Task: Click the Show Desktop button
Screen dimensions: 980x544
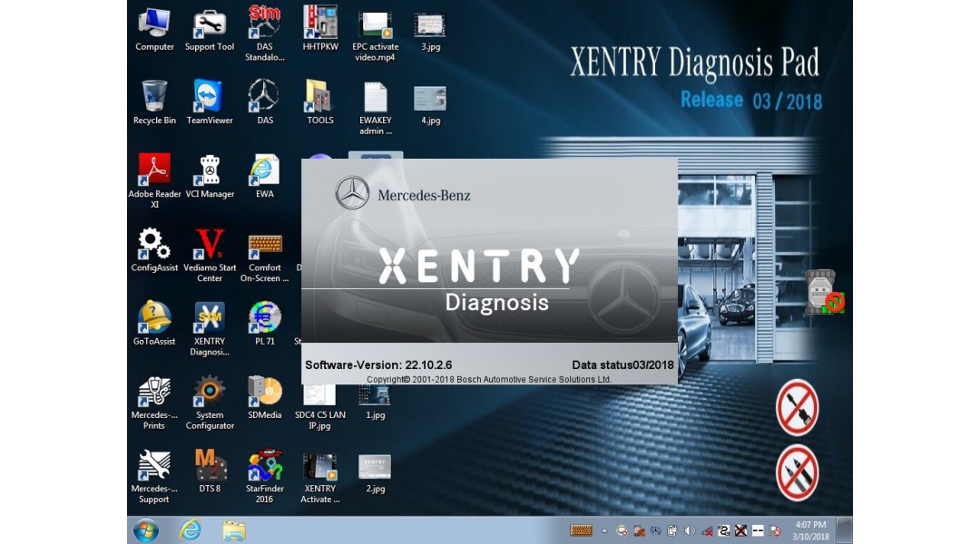Action: click(845, 530)
